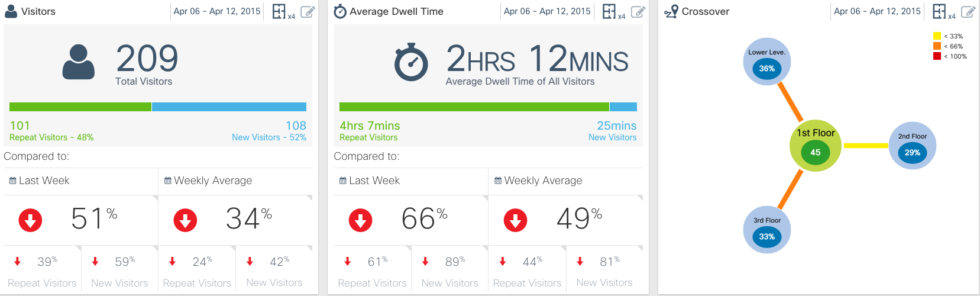
Task: Click the edit icon on Visitors widget
Action: (308, 12)
